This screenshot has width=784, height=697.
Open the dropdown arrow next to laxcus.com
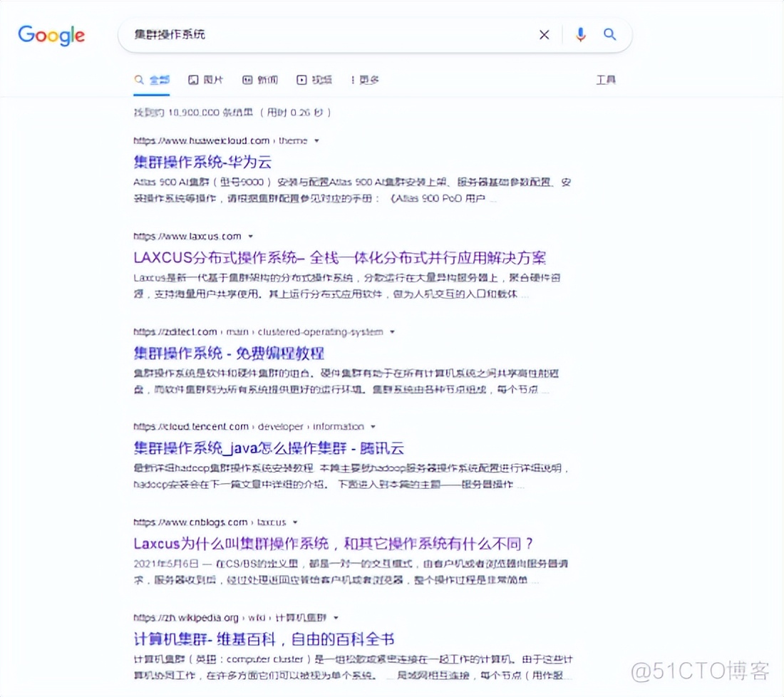[x=250, y=236]
